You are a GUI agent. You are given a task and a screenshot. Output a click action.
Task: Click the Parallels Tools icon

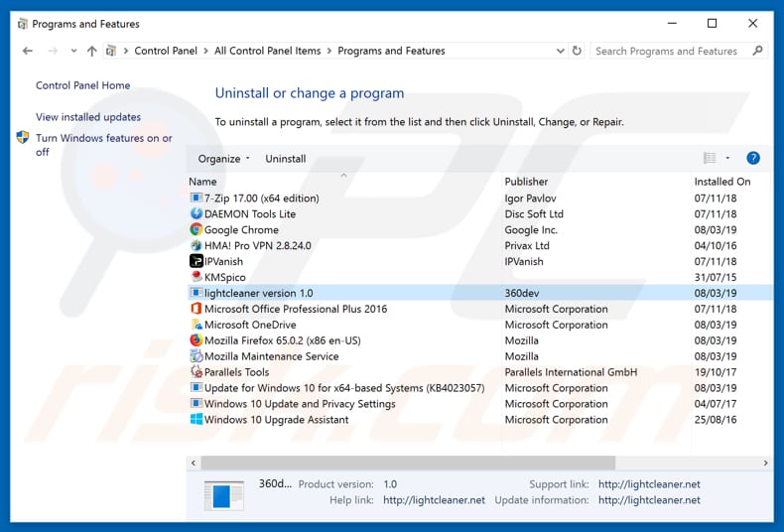(x=196, y=372)
